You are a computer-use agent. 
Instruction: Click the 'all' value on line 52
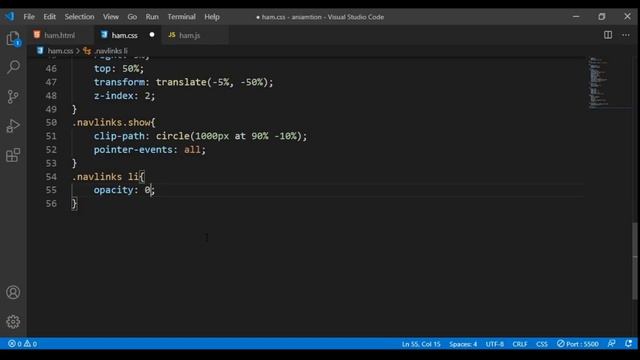[x=192, y=149]
